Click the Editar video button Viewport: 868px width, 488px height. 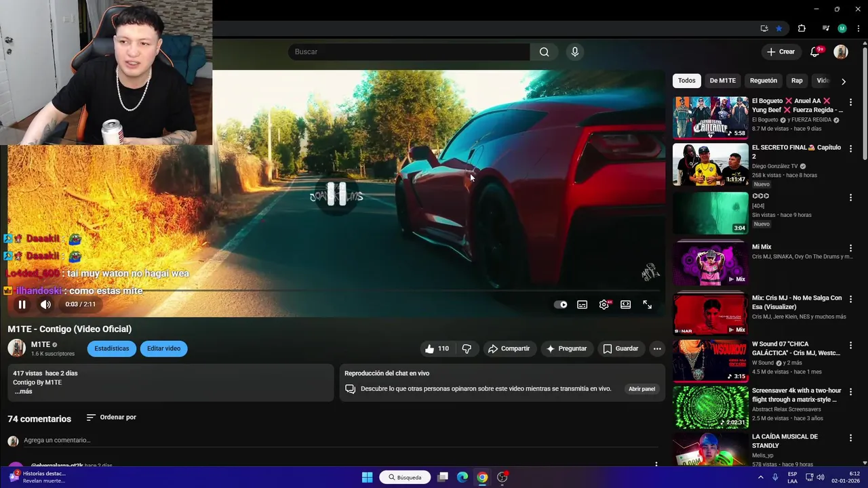tap(163, 349)
